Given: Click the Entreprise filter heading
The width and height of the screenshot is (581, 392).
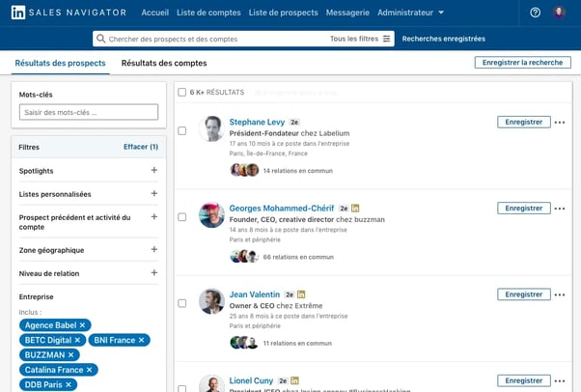Looking at the screenshot, I should click(x=37, y=296).
